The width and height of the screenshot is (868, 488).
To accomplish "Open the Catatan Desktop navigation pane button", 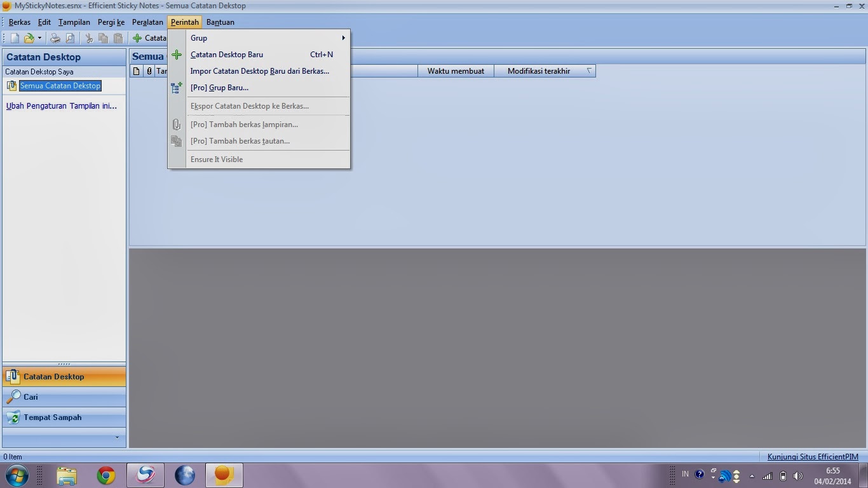I will 64,377.
